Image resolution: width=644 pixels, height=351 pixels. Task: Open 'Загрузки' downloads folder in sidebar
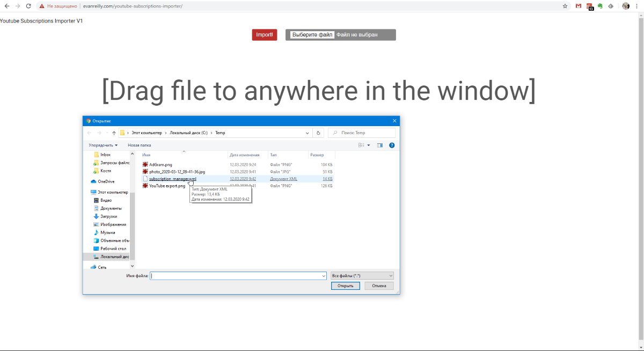click(x=106, y=216)
